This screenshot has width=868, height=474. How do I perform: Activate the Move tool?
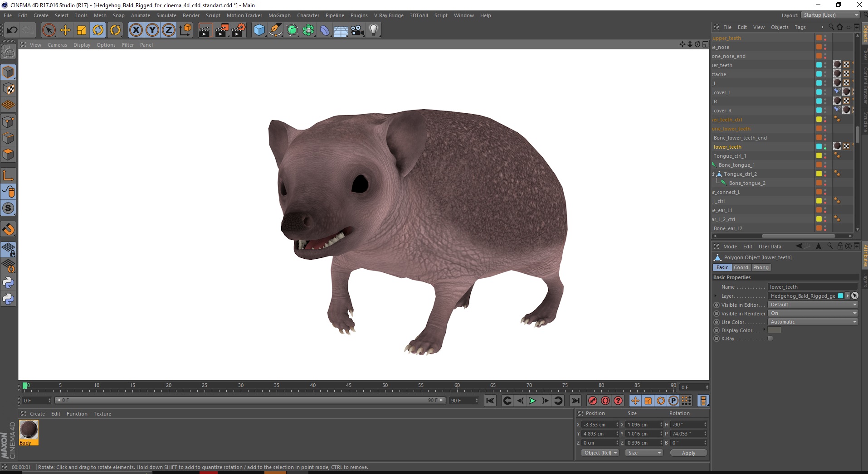tap(65, 30)
